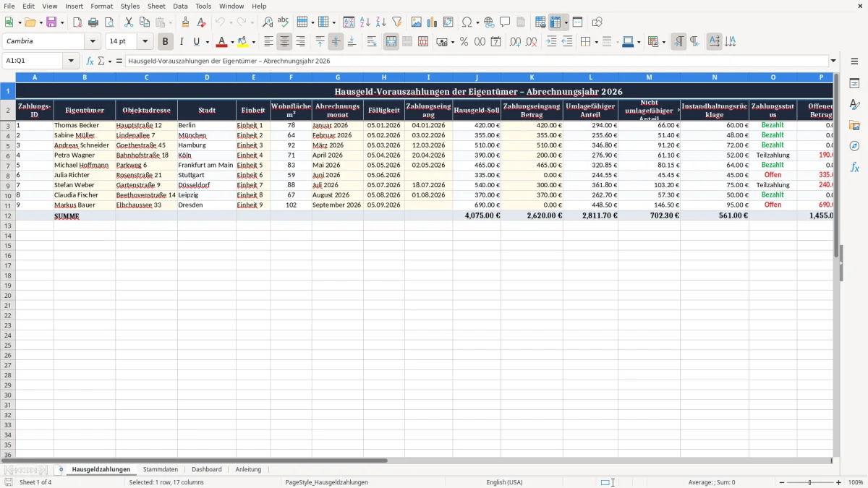This screenshot has width=868, height=488.
Task: Open the Sheet menu
Action: (x=156, y=6)
